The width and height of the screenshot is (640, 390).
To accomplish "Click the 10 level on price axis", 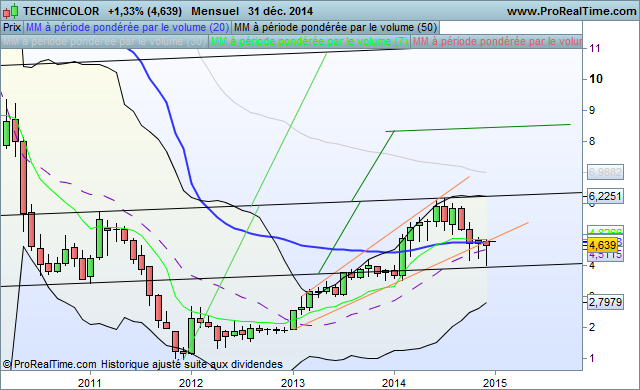I will [596, 79].
